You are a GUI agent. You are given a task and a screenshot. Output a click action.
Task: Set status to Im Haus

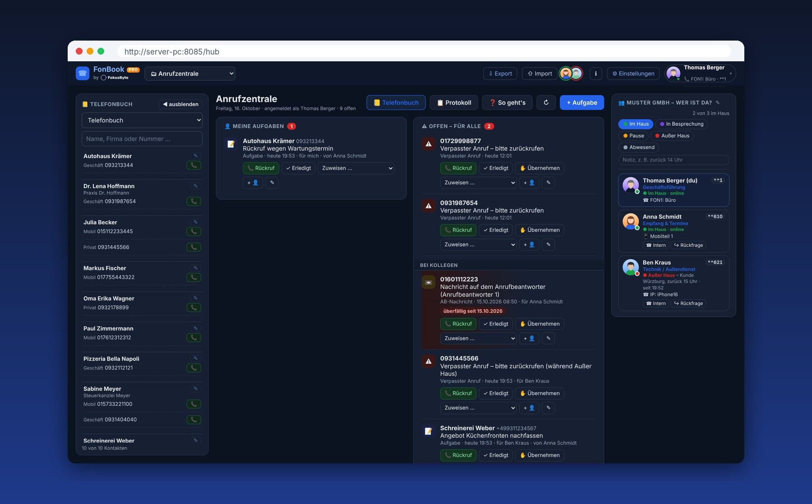(636, 124)
